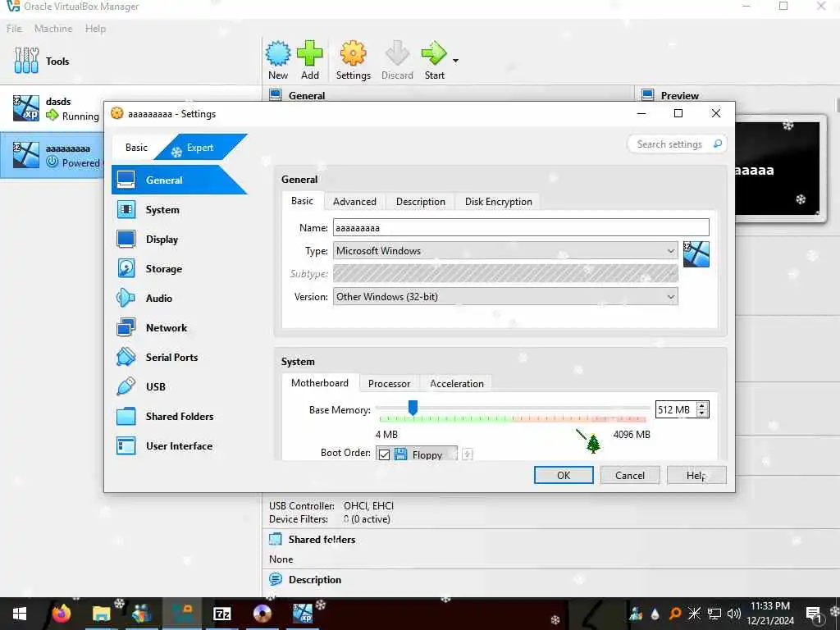Select the Motherboard tab
This screenshot has height=630, width=840.
tap(320, 383)
